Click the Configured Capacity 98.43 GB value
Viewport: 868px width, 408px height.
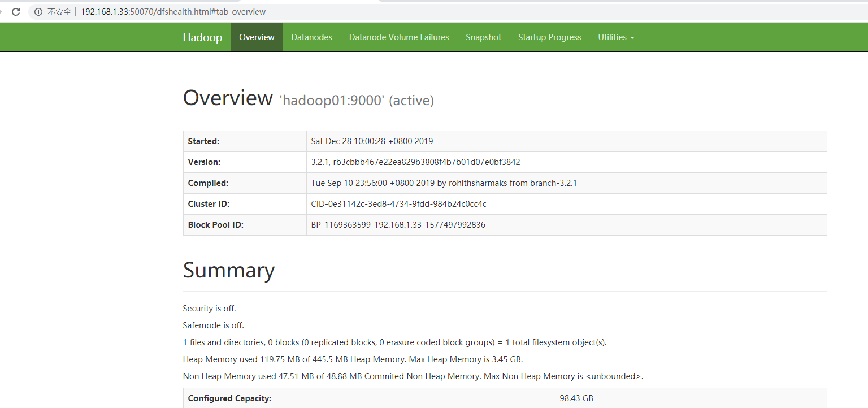point(576,398)
